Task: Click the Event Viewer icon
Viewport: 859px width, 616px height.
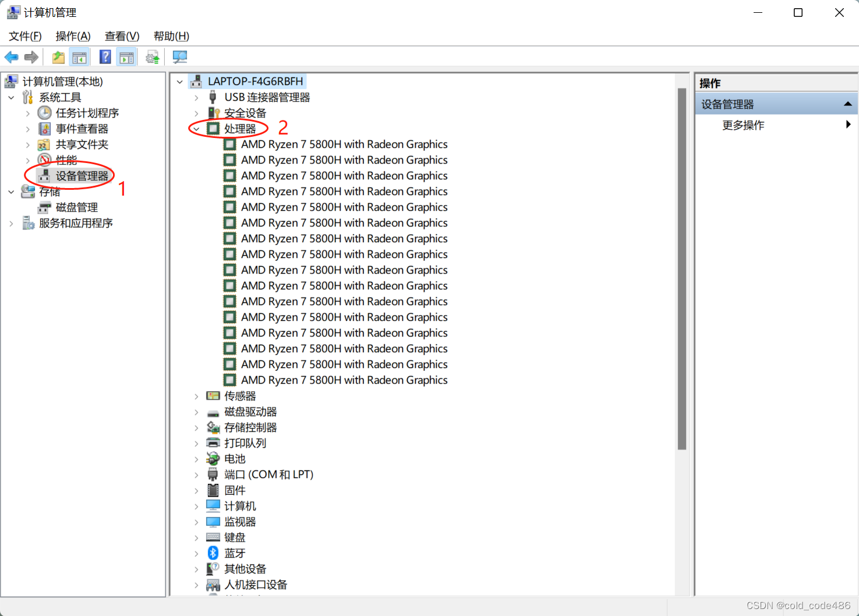Action: (44, 128)
